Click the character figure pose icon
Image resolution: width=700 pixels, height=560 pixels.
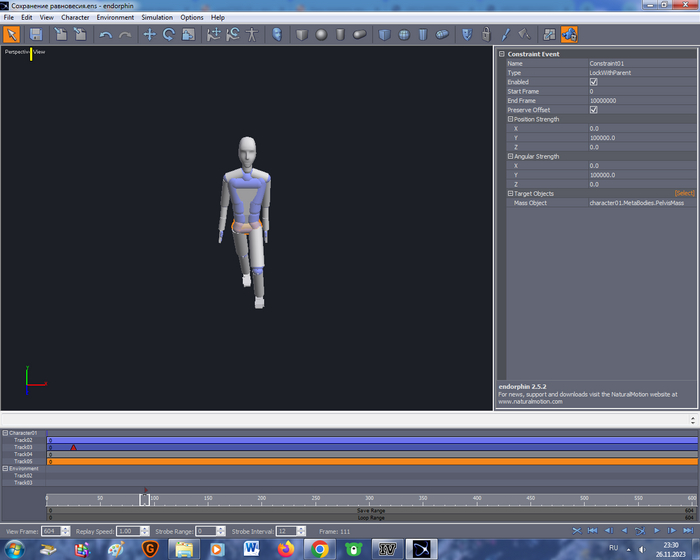252,35
